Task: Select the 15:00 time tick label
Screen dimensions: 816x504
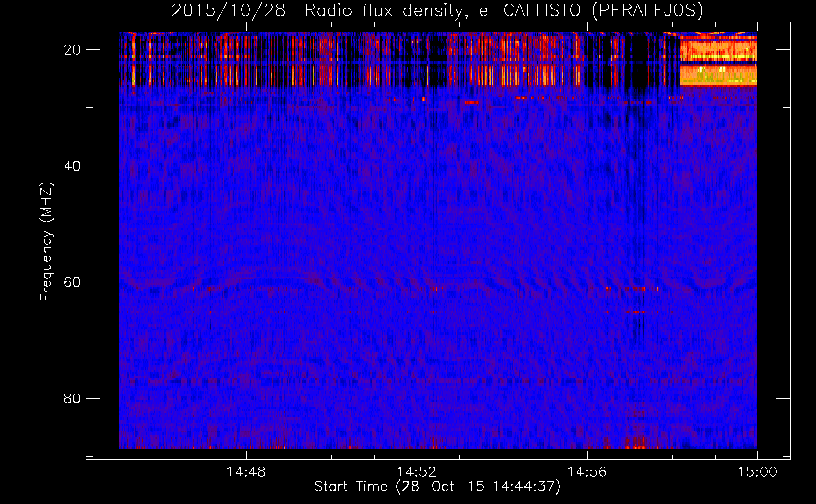Action: (757, 472)
